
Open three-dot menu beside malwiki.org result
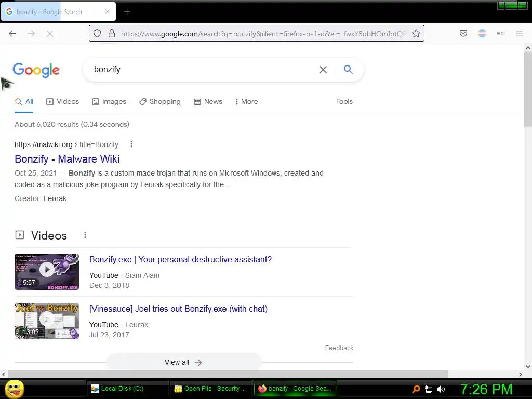[x=131, y=144]
